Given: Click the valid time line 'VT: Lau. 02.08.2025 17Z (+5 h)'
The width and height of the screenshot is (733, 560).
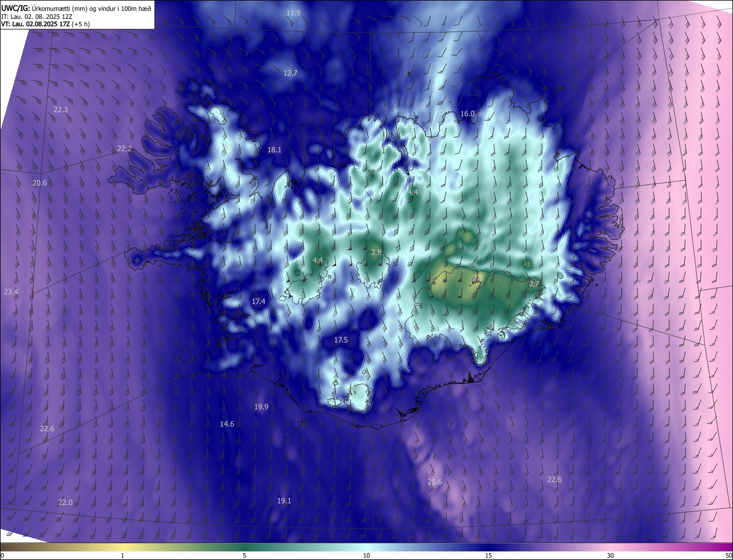Looking at the screenshot, I should [x=45, y=24].
